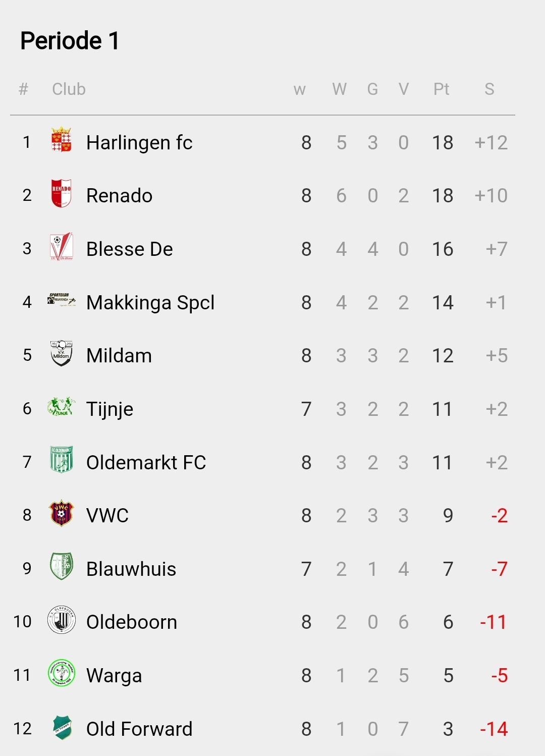Select the Oldeboorn club name
The image size is (545, 756).
[132, 622]
